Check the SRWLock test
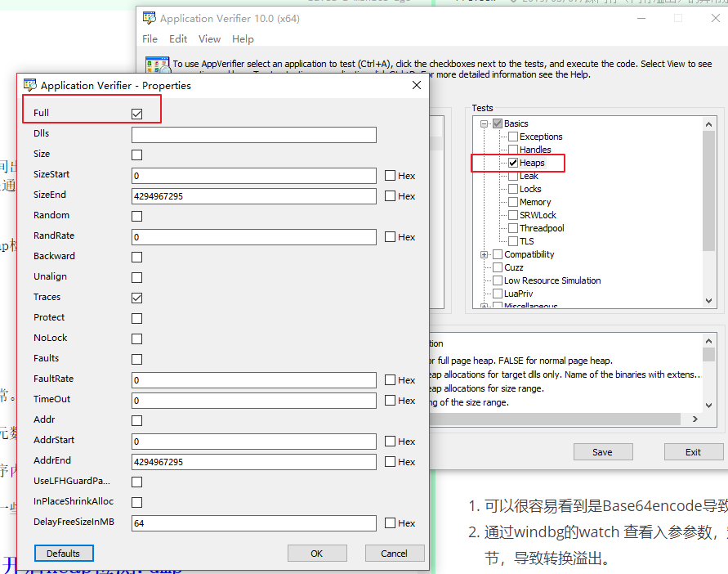 513,215
